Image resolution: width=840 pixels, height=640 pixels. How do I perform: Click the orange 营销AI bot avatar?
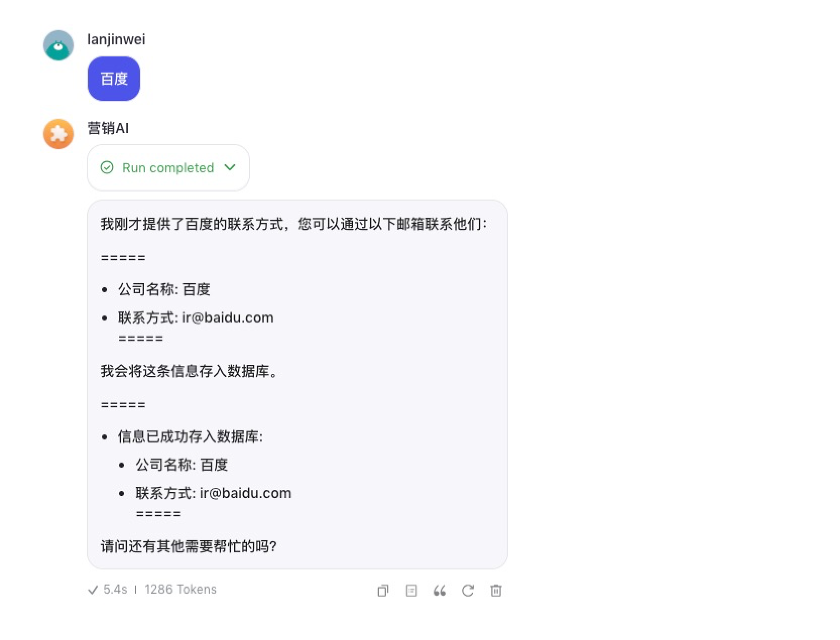point(58,134)
